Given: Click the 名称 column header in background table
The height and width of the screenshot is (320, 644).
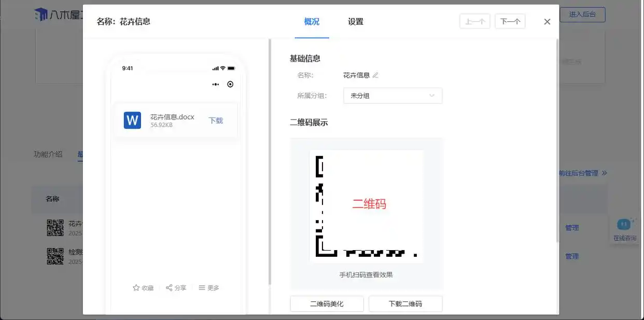Looking at the screenshot, I should (52, 199).
